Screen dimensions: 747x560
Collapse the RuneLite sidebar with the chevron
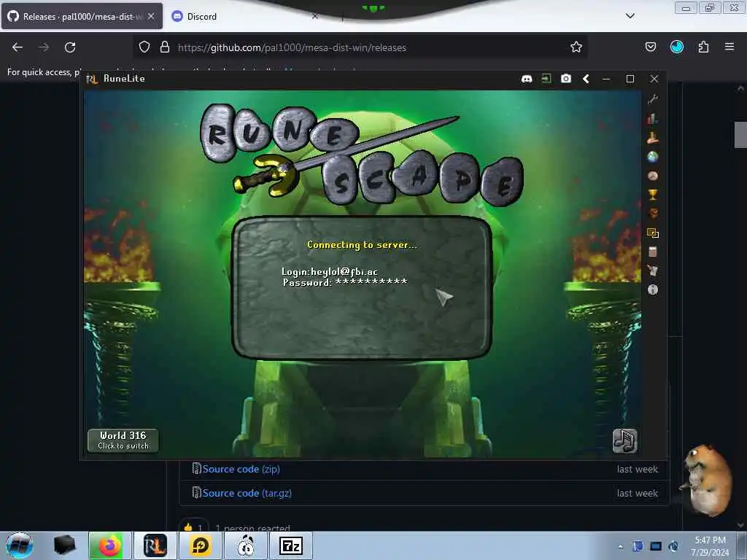click(586, 79)
